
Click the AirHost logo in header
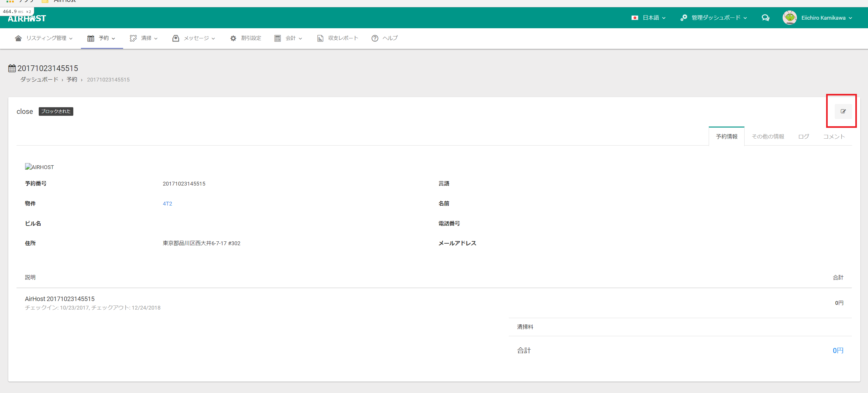pyautogui.click(x=27, y=18)
